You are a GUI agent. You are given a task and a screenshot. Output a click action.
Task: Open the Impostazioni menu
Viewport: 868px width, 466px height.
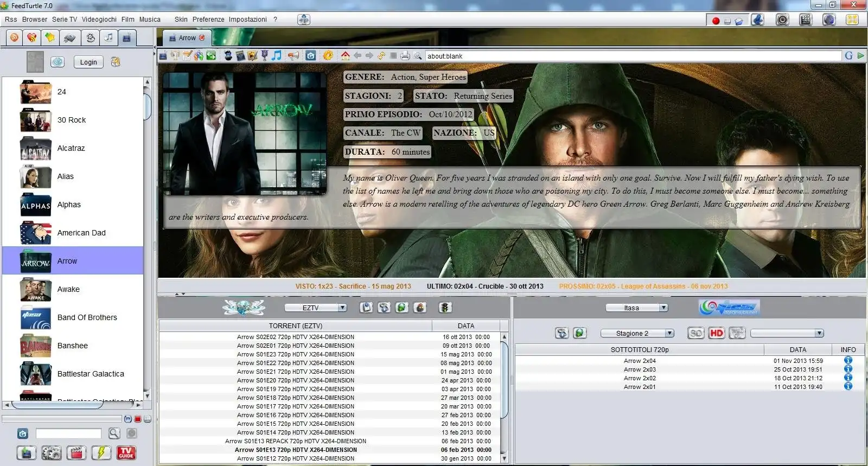click(248, 20)
